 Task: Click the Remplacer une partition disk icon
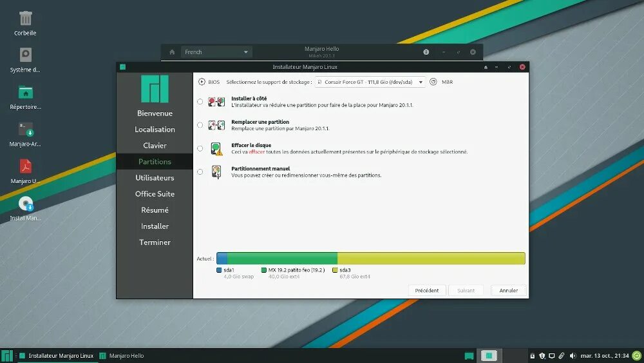click(216, 125)
